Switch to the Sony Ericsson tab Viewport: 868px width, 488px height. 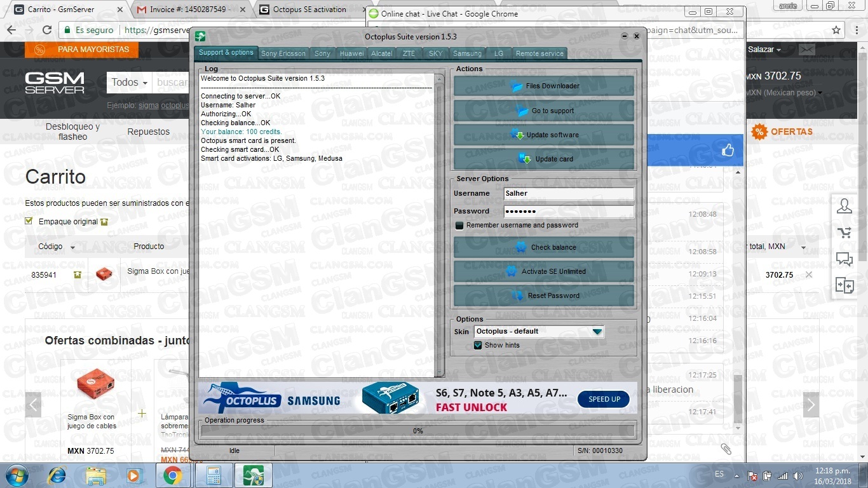point(283,53)
